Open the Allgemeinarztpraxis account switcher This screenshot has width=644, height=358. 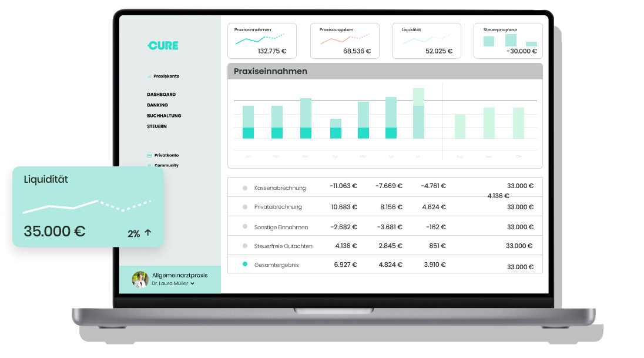179,275
